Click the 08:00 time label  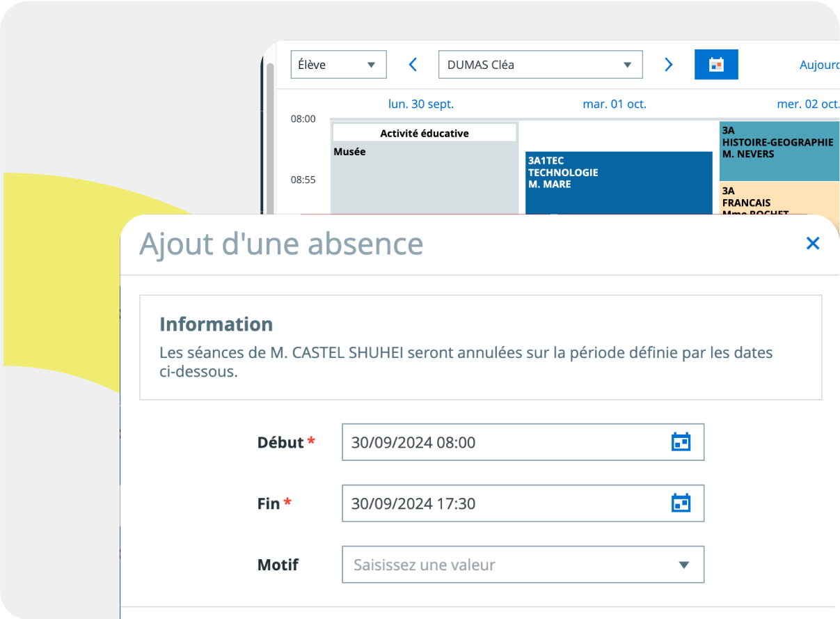tap(303, 119)
